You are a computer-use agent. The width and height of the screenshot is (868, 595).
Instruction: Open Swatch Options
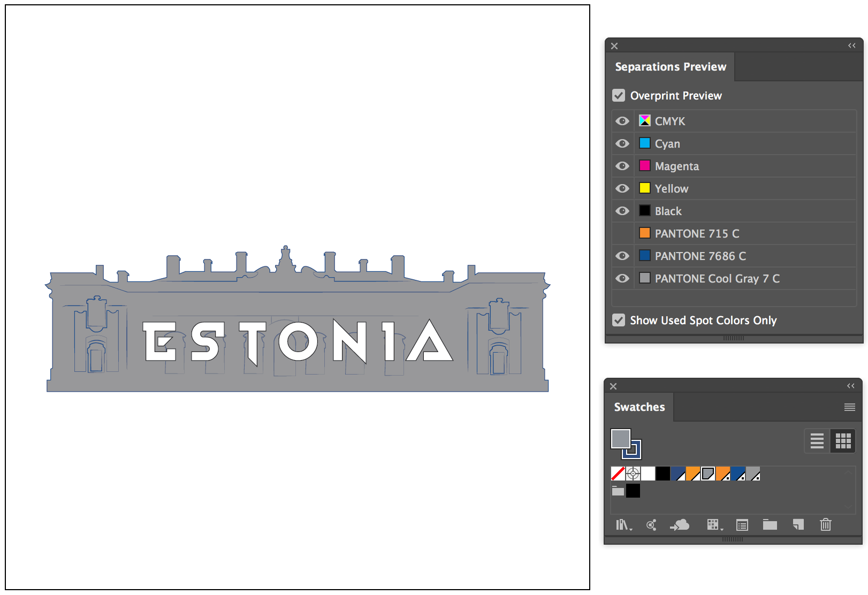tap(742, 525)
